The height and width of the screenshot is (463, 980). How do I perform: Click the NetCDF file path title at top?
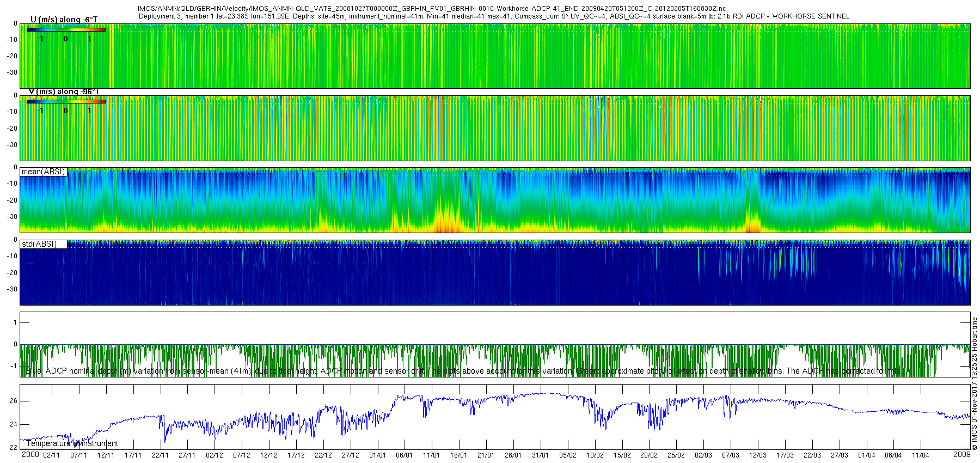click(431, 9)
